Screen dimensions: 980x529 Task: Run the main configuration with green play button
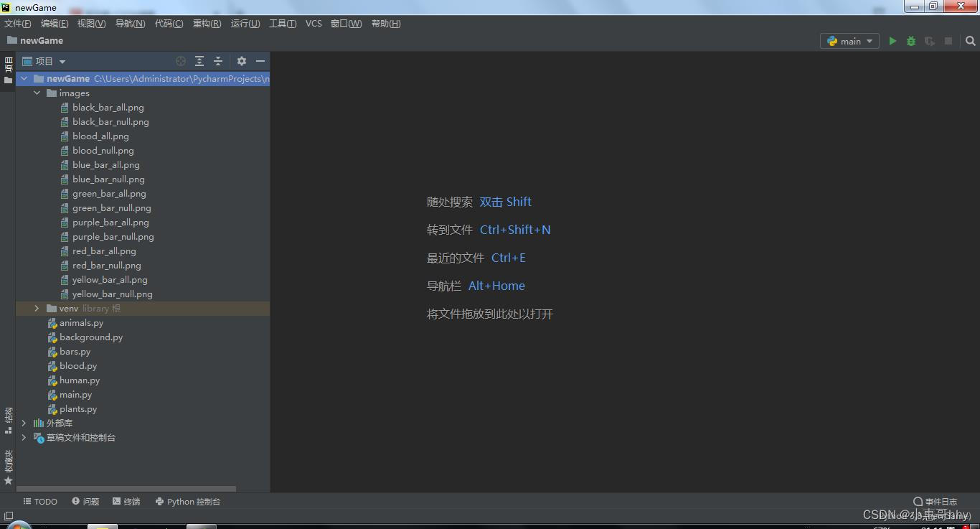click(x=892, y=41)
